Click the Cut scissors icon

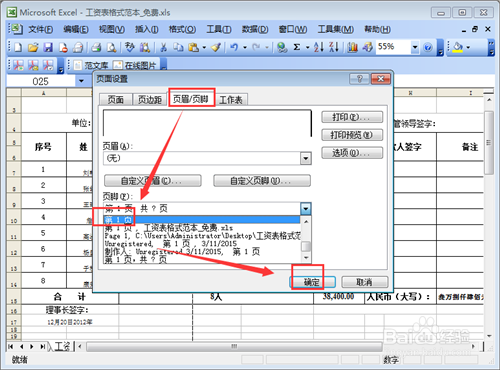(163, 48)
